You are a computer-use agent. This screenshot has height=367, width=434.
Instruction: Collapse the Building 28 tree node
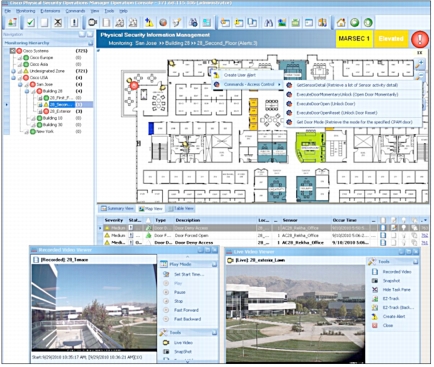27,91
